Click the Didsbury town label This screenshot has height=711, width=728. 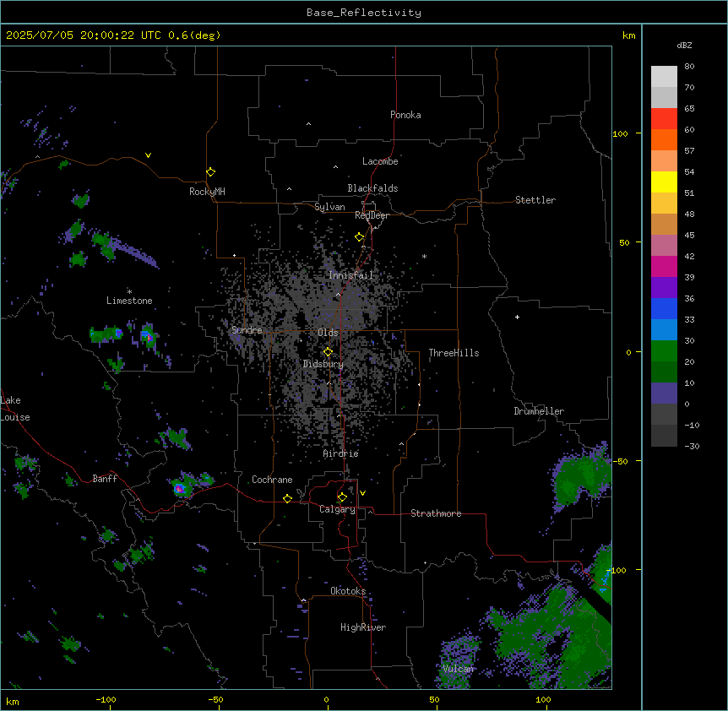pyautogui.click(x=323, y=364)
